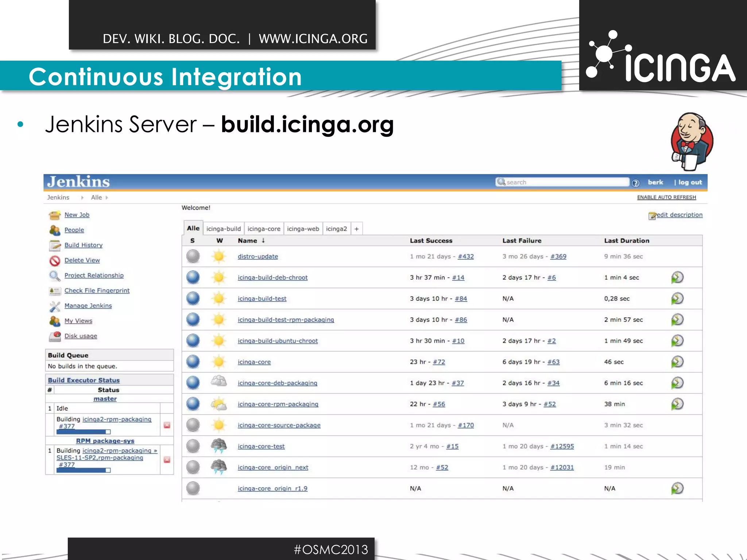Click the edit description notepad icon
747x560 pixels.
(652, 216)
